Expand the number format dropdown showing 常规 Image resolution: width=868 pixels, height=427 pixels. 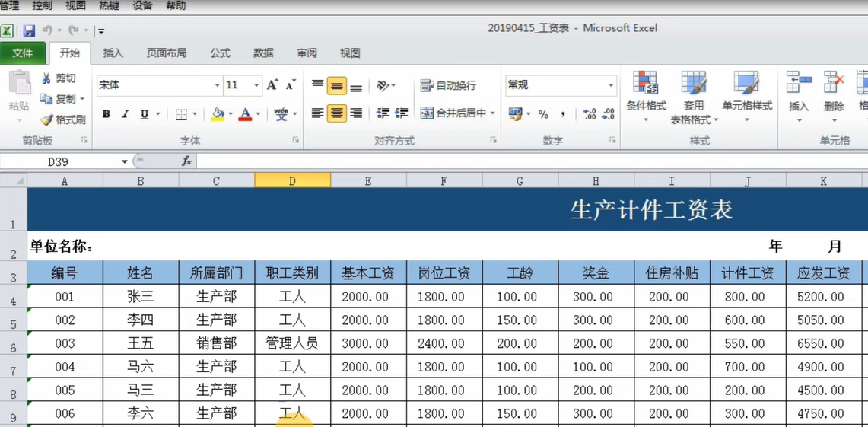click(x=610, y=85)
